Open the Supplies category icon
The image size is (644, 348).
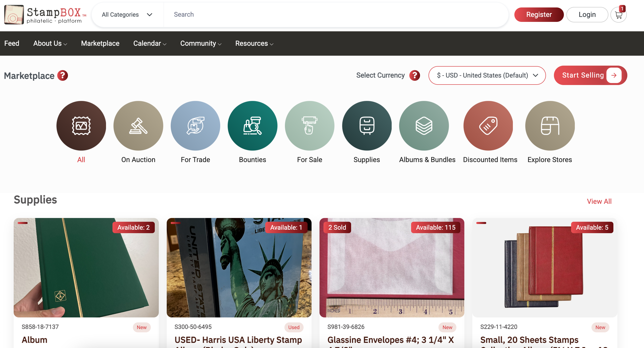coord(367,126)
